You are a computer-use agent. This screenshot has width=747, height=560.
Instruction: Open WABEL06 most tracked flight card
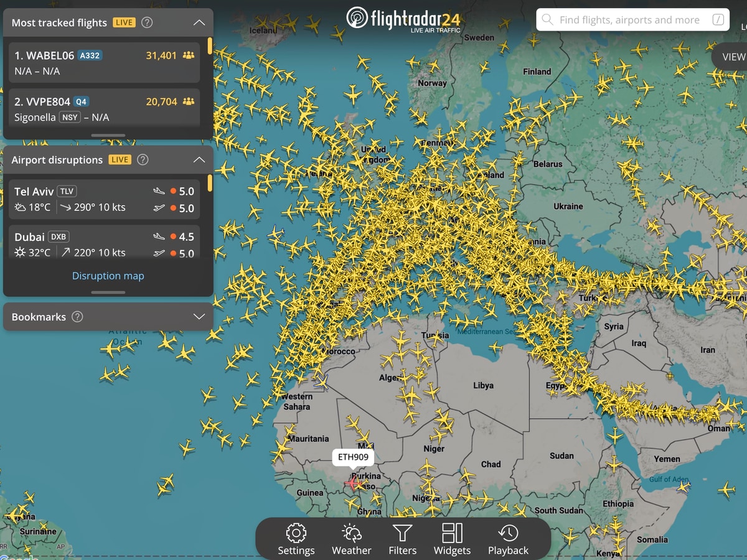[x=105, y=63]
